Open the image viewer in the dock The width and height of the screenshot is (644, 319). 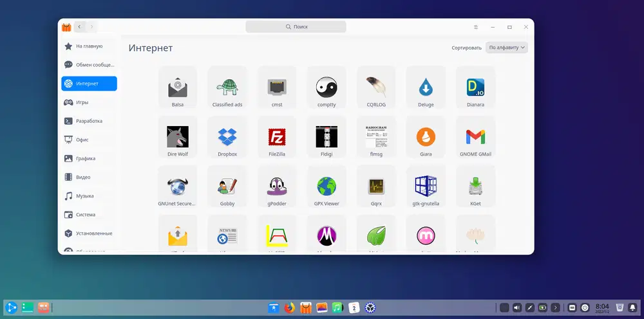click(321, 307)
